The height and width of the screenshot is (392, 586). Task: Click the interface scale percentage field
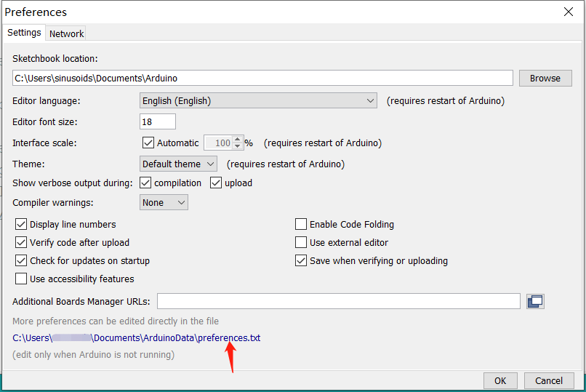218,143
